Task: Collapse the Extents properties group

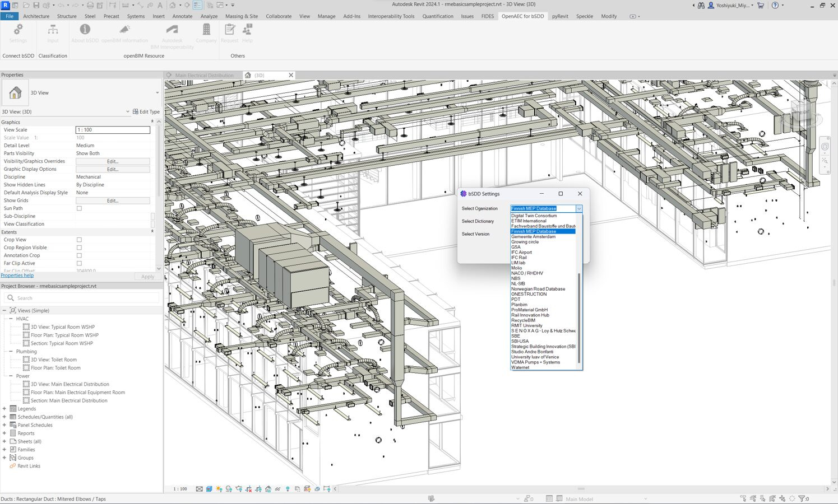Action: tap(152, 232)
